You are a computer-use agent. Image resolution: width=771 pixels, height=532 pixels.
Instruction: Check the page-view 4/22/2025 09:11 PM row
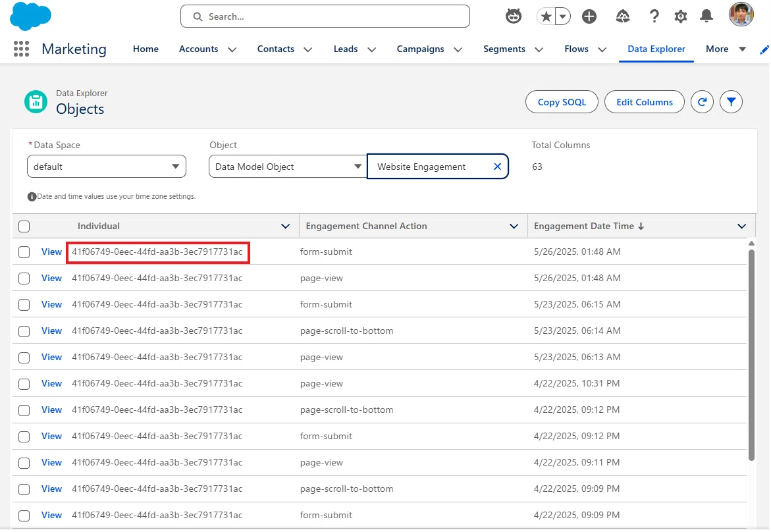(x=24, y=463)
